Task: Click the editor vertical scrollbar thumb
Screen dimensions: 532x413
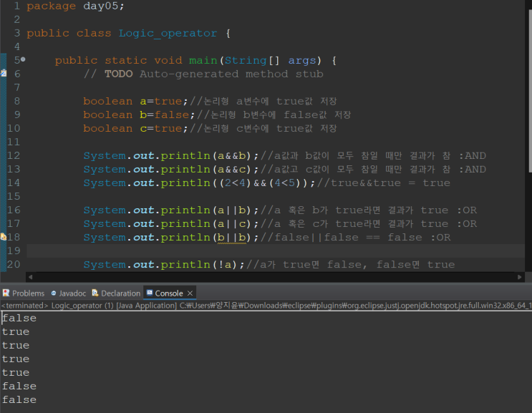Action: [x=530, y=92]
